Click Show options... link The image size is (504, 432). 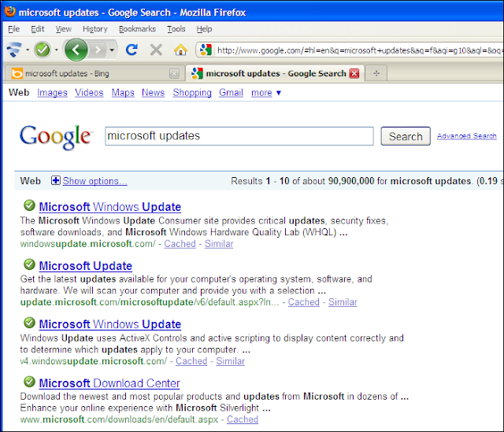pyautogui.click(x=94, y=181)
